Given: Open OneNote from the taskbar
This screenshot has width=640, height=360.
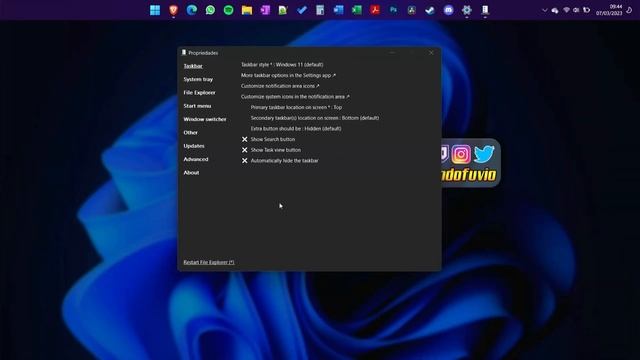Looking at the screenshot, I should (x=265, y=10).
